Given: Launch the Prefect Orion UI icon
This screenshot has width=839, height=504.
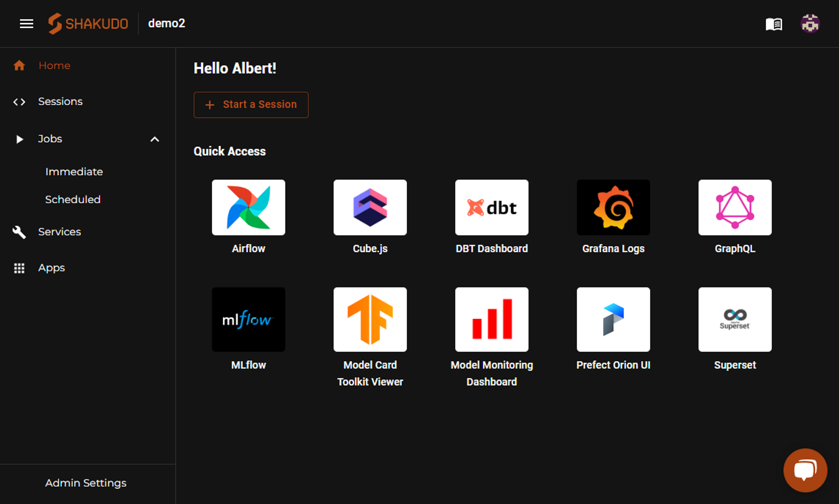Looking at the screenshot, I should [613, 320].
